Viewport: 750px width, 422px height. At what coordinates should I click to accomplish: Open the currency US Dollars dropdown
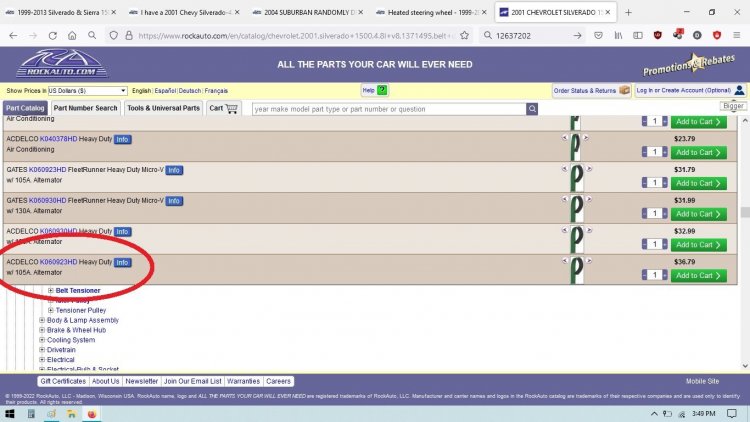pos(87,90)
